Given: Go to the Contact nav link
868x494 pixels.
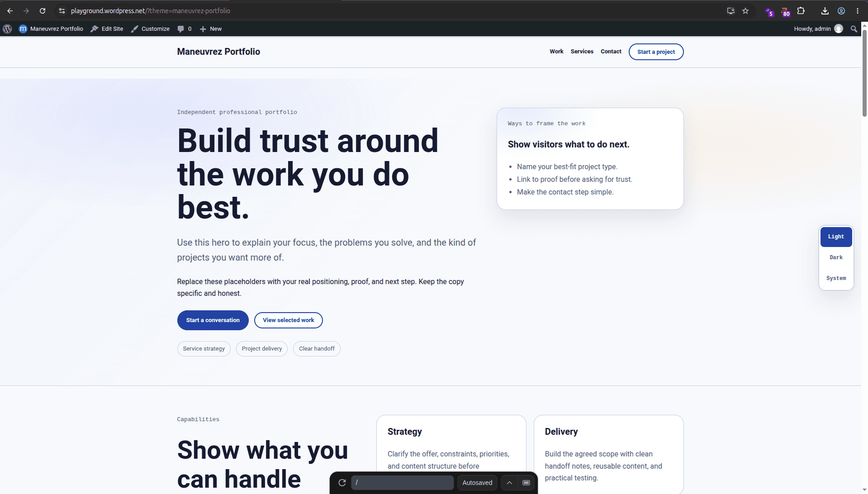Looking at the screenshot, I should tap(611, 52).
